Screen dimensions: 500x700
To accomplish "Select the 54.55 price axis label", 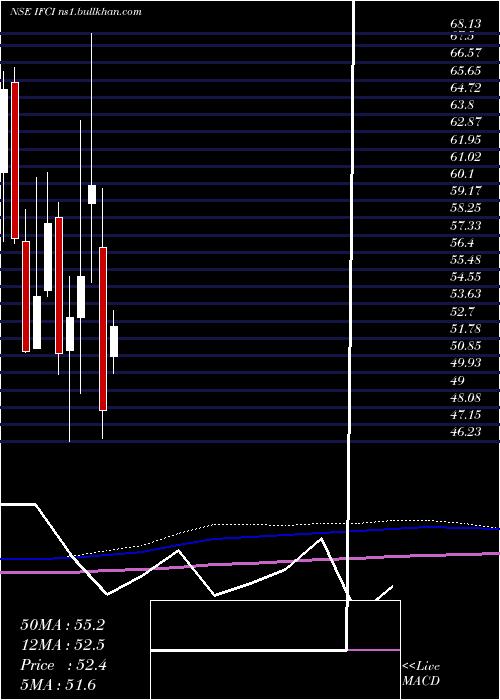I will pos(465,277).
